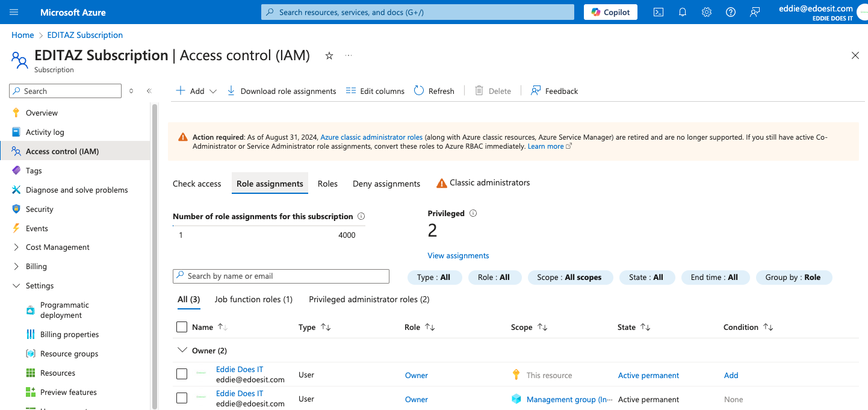Collapse the sidebar with double chevron
The height and width of the screenshot is (410, 868).
pos(149,91)
